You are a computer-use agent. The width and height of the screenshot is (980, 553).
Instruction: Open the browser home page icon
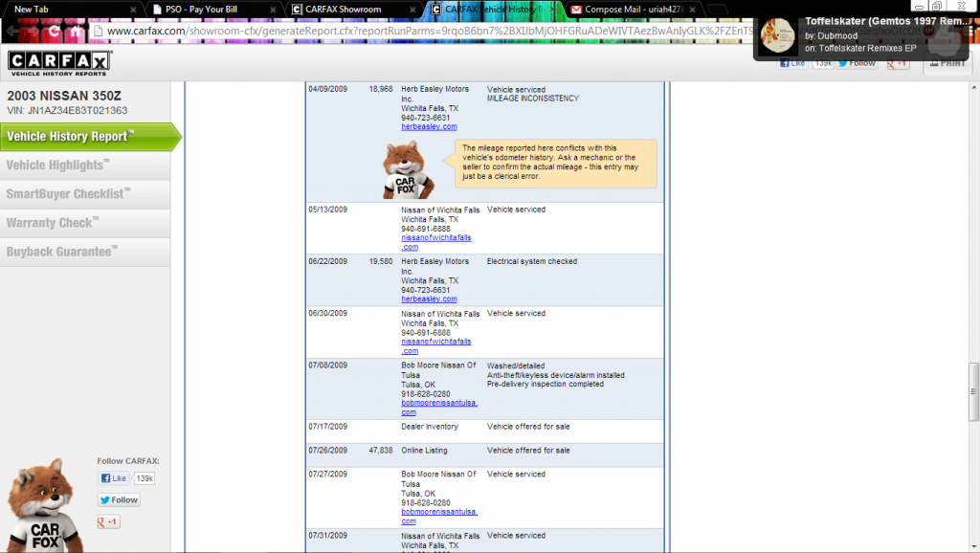point(75,31)
